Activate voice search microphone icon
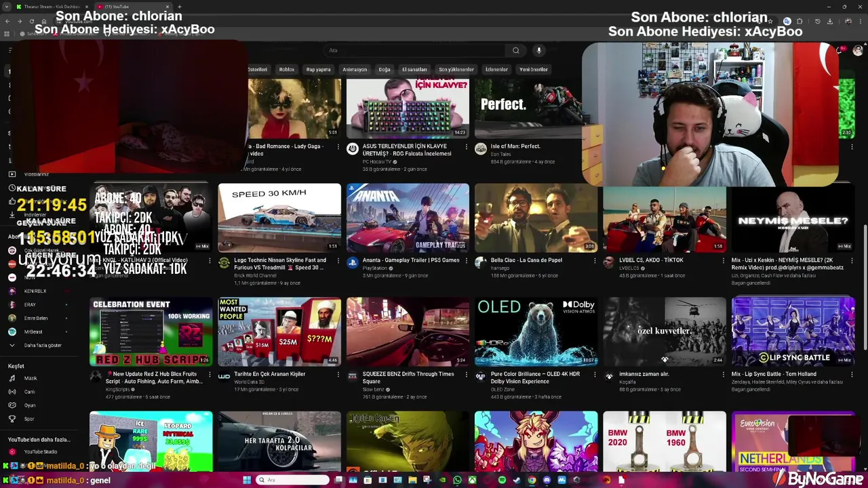This screenshot has height=488, width=868. (x=538, y=50)
